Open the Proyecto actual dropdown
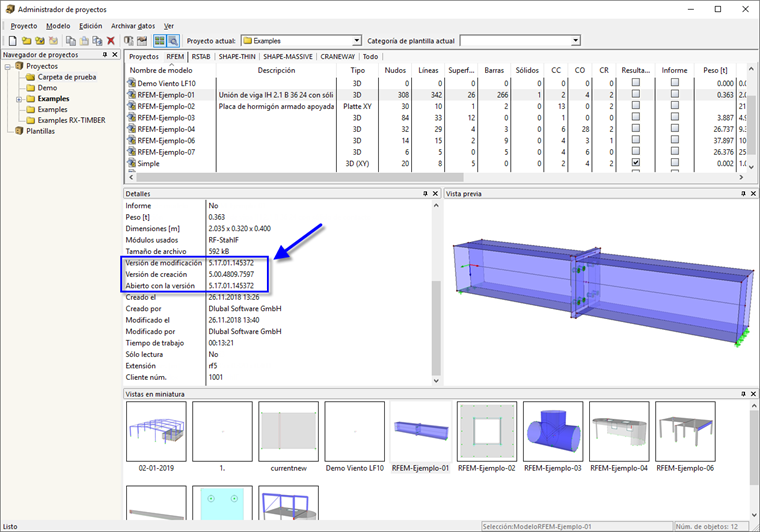This screenshot has width=760, height=532. [357, 41]
